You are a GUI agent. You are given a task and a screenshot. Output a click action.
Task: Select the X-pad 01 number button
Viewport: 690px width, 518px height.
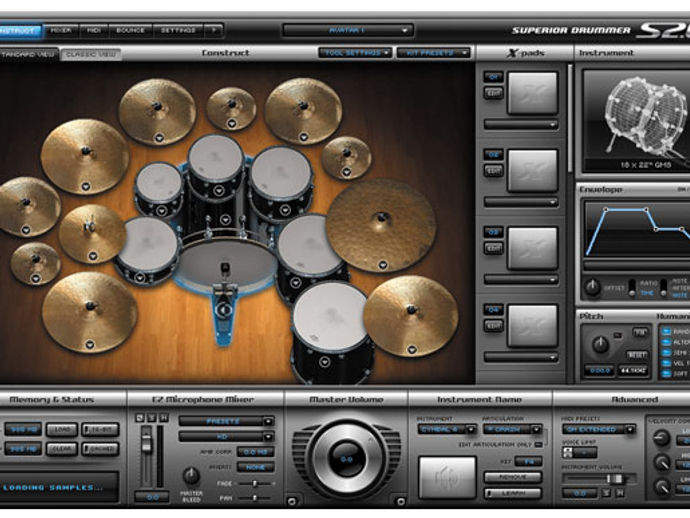pyautogui.click(x=493, y=77)
